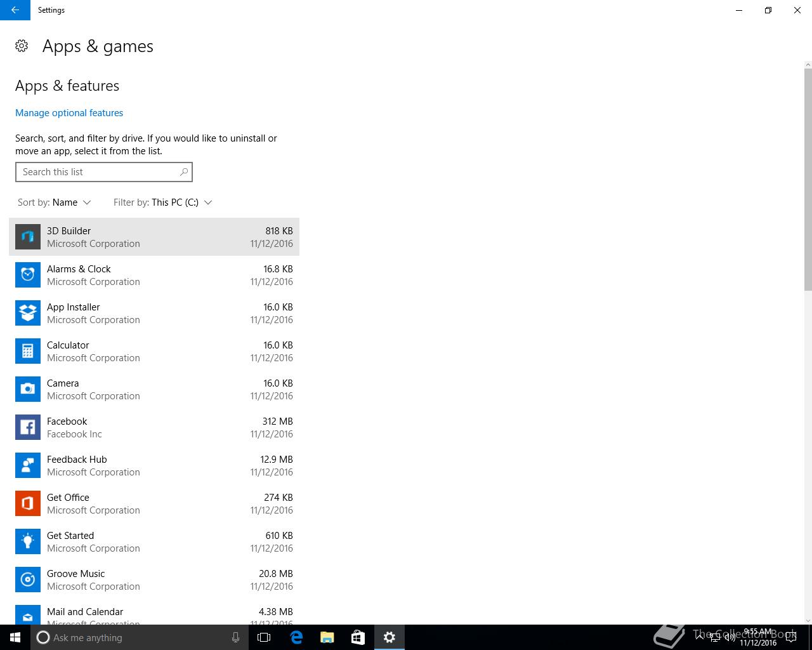Click the Settings gear on the taskbar
Image resolution: width=812 pixels, height=650 pixels.
coord(390,637)
